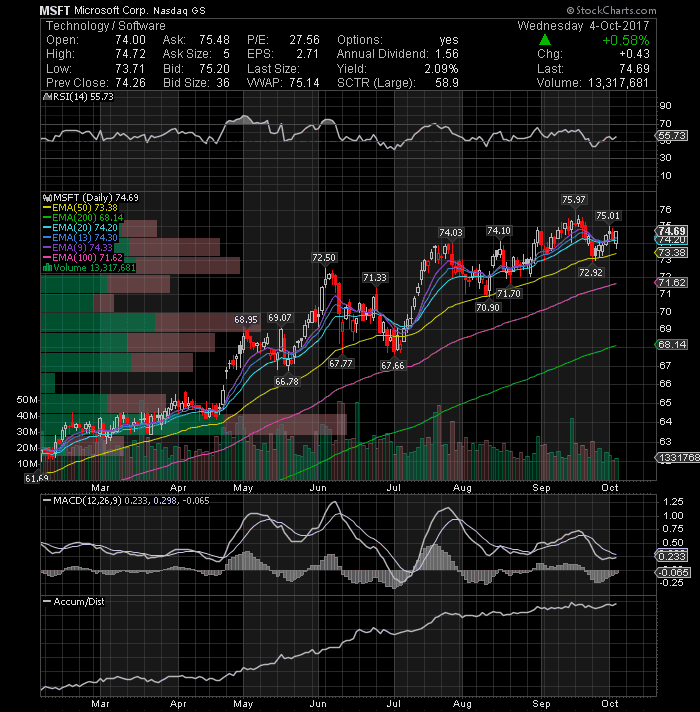
Task: Click the 67.66 July low annotation
Action: point(393,365)
